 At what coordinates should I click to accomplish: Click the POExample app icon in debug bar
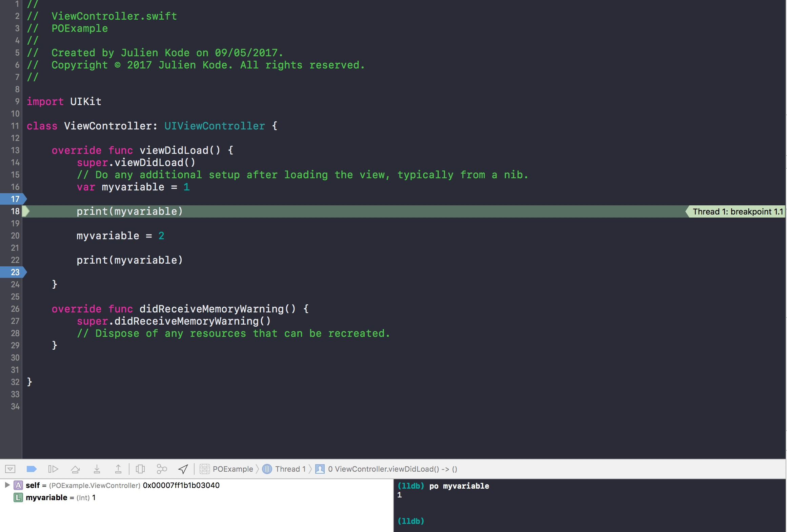tap(204, 469)
